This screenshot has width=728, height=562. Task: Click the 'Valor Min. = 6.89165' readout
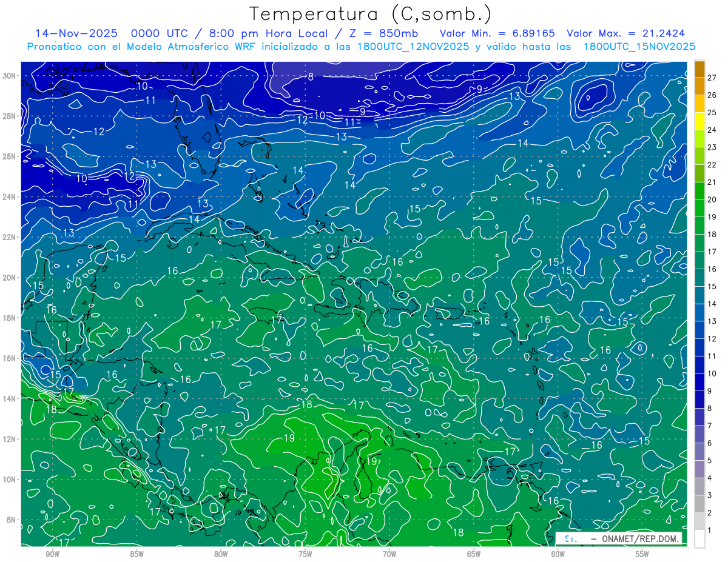[x=496, y=33]
